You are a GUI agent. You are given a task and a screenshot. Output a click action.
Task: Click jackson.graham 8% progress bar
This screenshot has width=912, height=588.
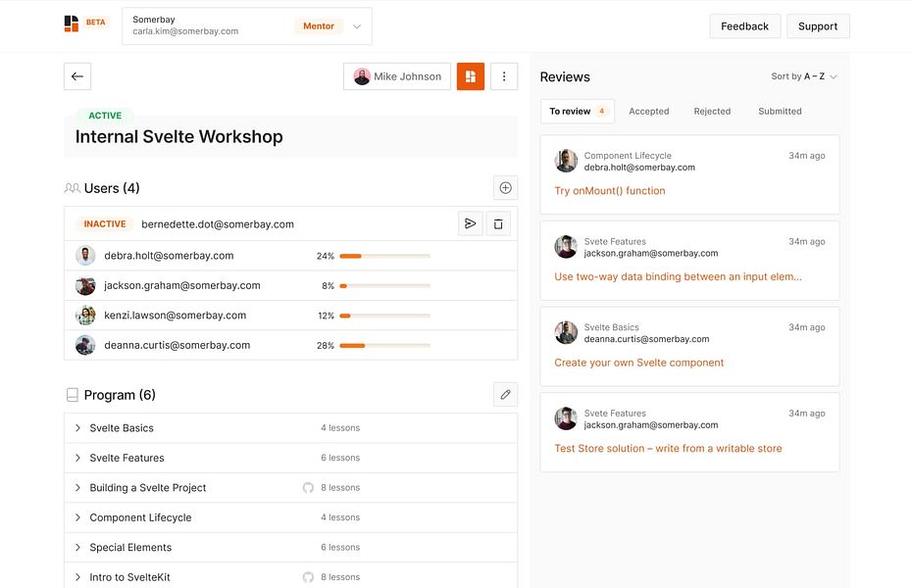[384, 285]
